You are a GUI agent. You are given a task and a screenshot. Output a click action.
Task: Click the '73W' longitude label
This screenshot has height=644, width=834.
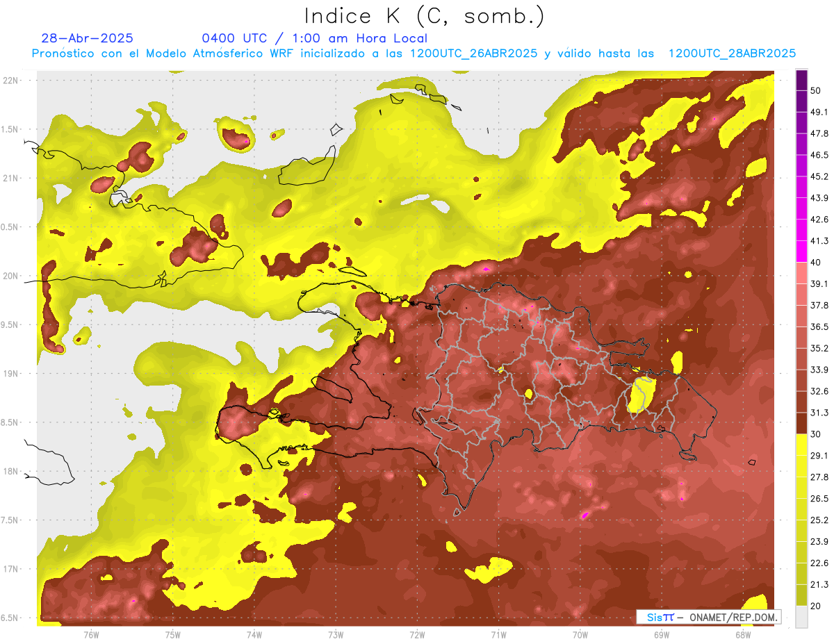tap(336, 634)
